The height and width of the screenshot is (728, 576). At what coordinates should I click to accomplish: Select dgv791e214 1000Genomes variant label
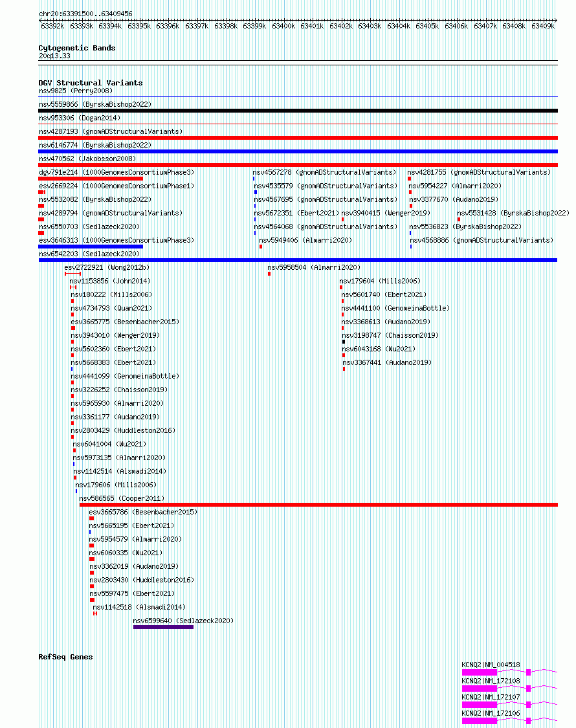tap(116, 172)
